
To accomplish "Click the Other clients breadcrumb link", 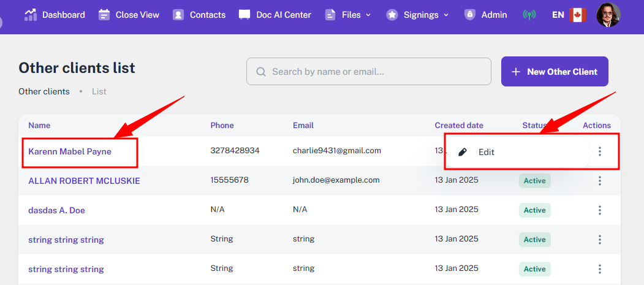I will click(x=44, y=91).
